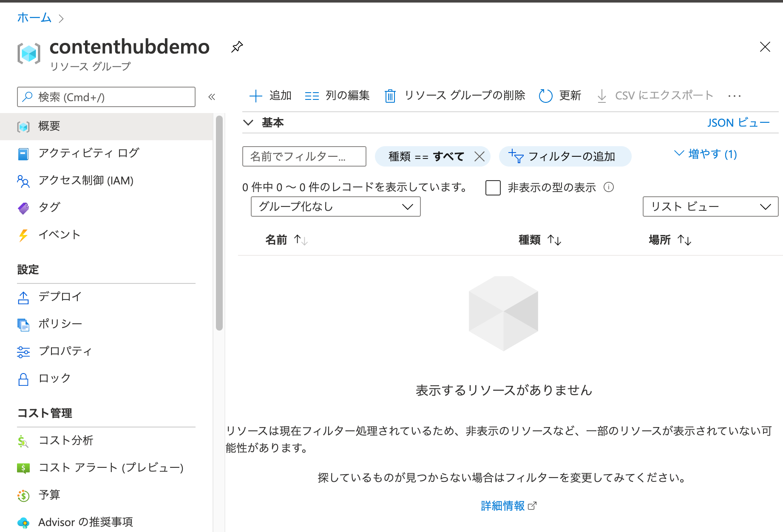This screenshot has width=783, height=532.
Task: Collapse the 基本 section chevron
Action: point(248,123)
